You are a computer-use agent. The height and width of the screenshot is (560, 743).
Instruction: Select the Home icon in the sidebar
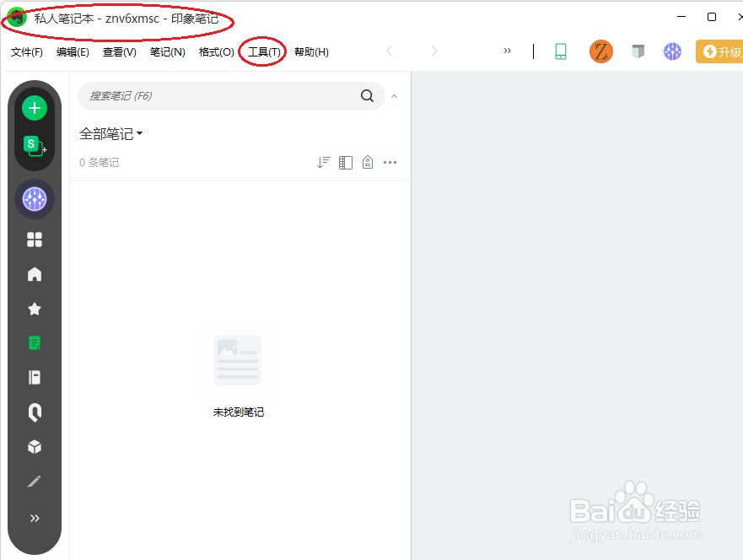point(34,273)
